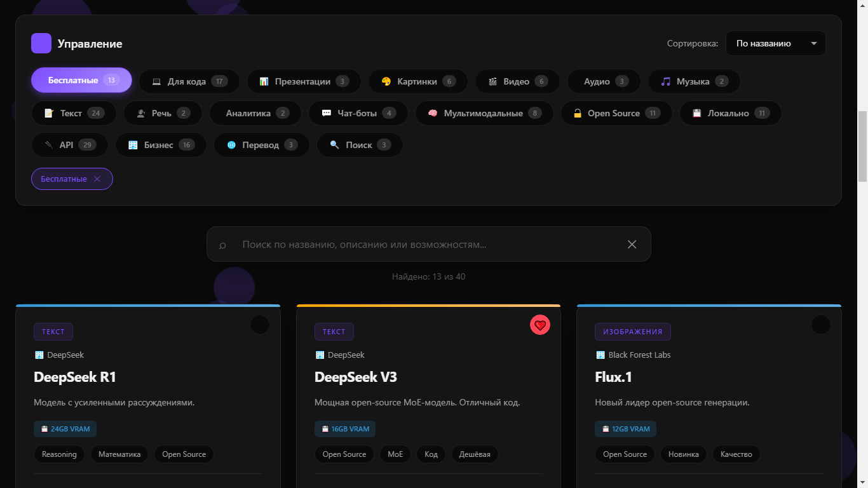
Task: Click the 24GB VRAM badge
Action: click(x=65, y=429)
